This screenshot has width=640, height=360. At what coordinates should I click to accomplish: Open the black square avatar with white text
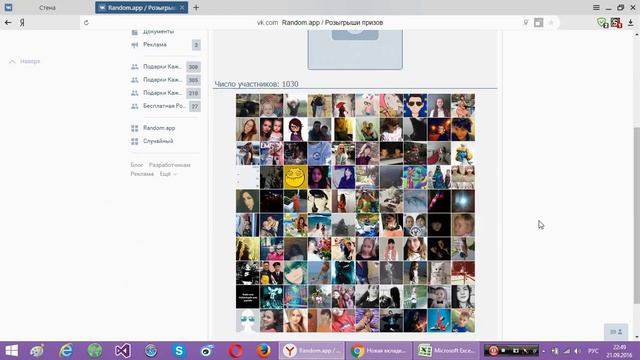point(247,296)
